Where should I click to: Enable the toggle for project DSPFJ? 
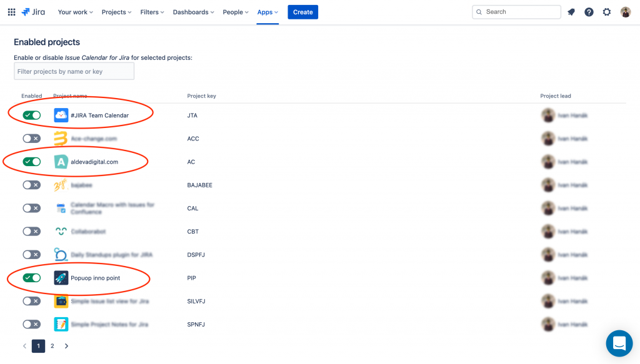(x=31, y=255)
